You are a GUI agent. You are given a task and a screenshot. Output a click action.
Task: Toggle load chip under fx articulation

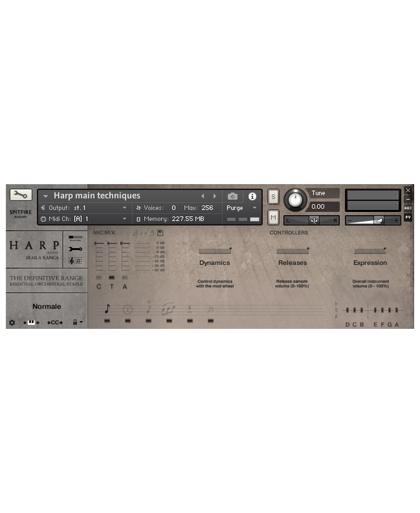coord(211,321)
